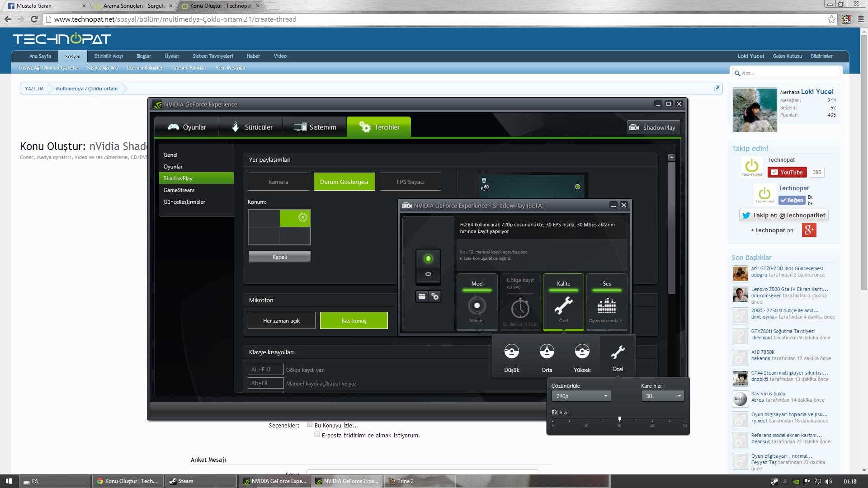
Task: Select Orta quality preset icon
Action: (547, 352)
